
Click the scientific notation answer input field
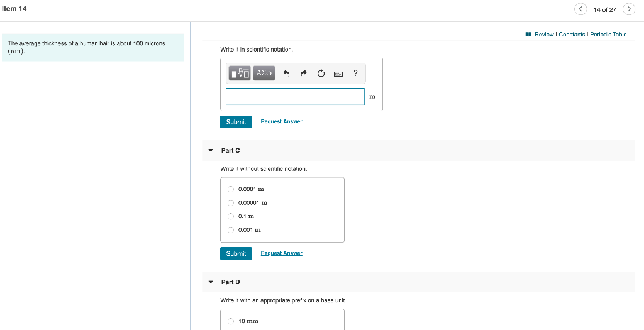295,96
